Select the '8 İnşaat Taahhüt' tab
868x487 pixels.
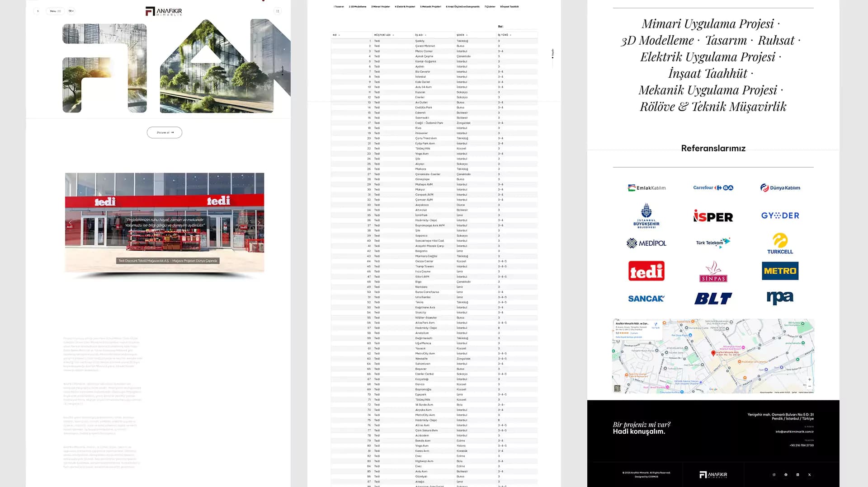[x=509, y=7]
